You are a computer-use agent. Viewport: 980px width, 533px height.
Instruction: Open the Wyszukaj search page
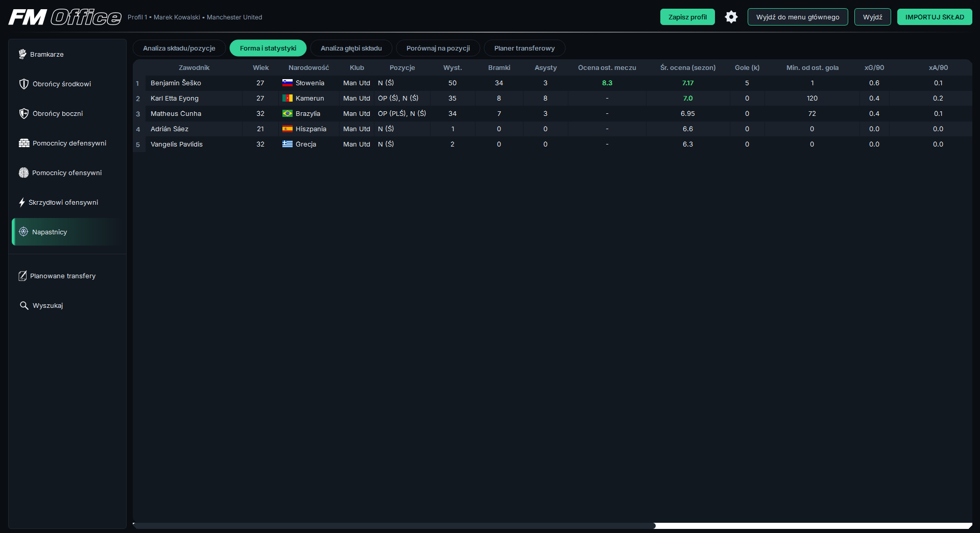coord(67,305)
